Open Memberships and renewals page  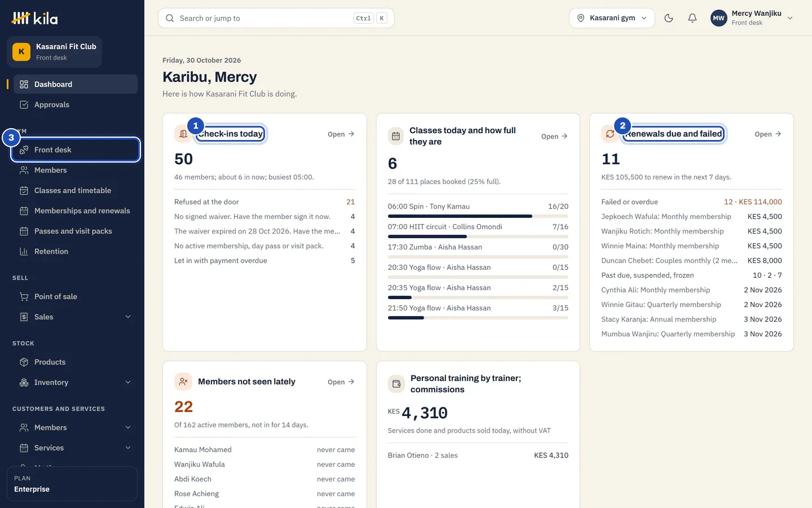click(76, 211)
